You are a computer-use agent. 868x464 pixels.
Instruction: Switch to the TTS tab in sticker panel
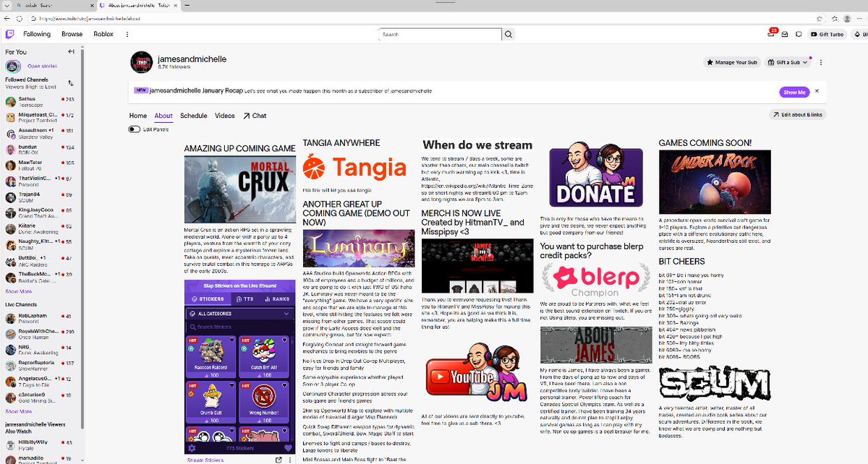(x=244, y=298)
